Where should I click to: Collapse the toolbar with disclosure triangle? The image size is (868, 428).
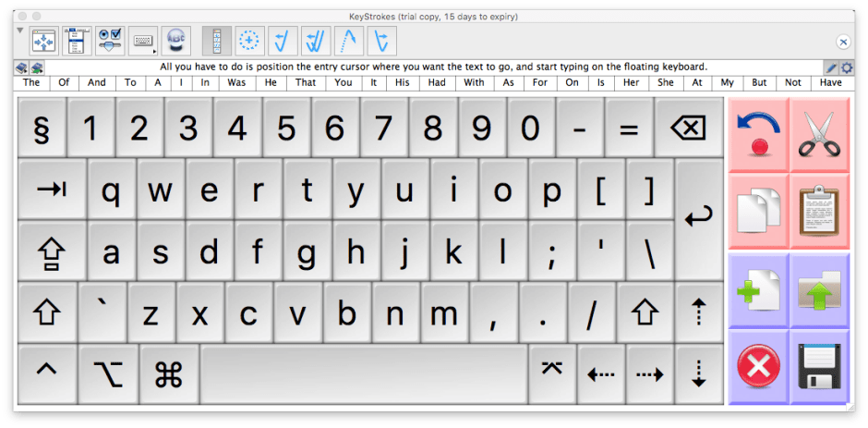click(x=20, y=31)
